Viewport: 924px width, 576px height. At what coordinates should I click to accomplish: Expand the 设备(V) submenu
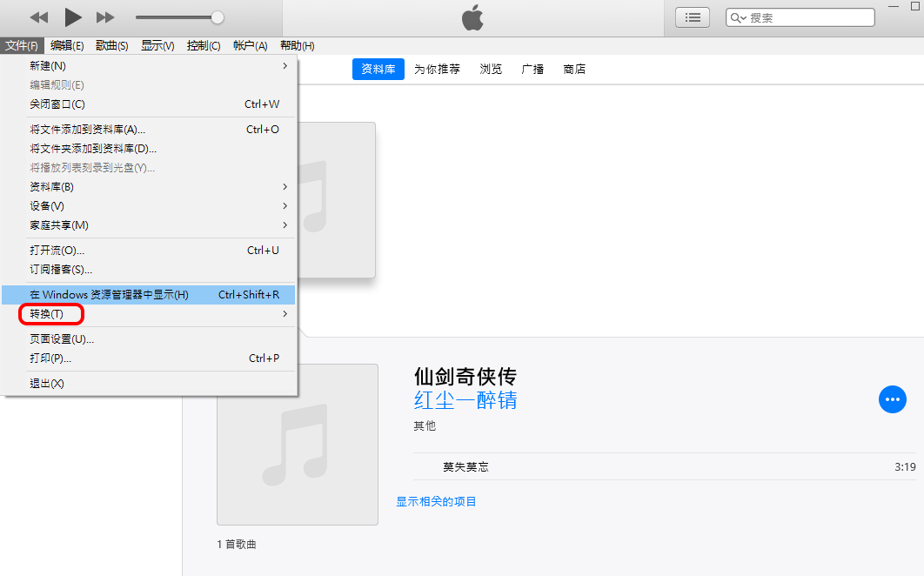[149, 205]
